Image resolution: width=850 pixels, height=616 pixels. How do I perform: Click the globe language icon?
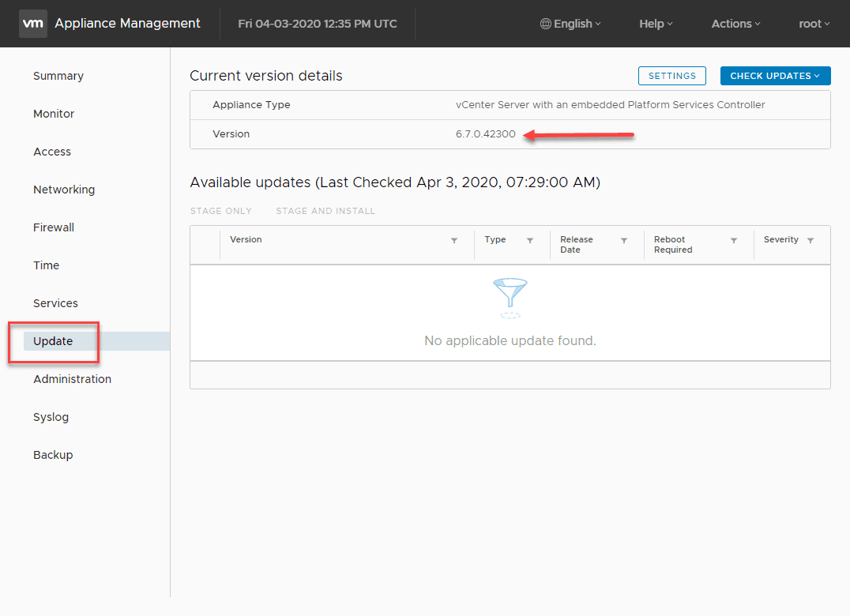point(546,24)
